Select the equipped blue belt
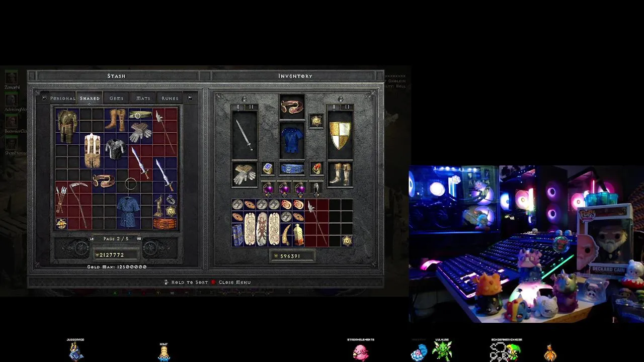Image resolution: width=644 pixels, height=362 pixels. (x=292, y=168)
